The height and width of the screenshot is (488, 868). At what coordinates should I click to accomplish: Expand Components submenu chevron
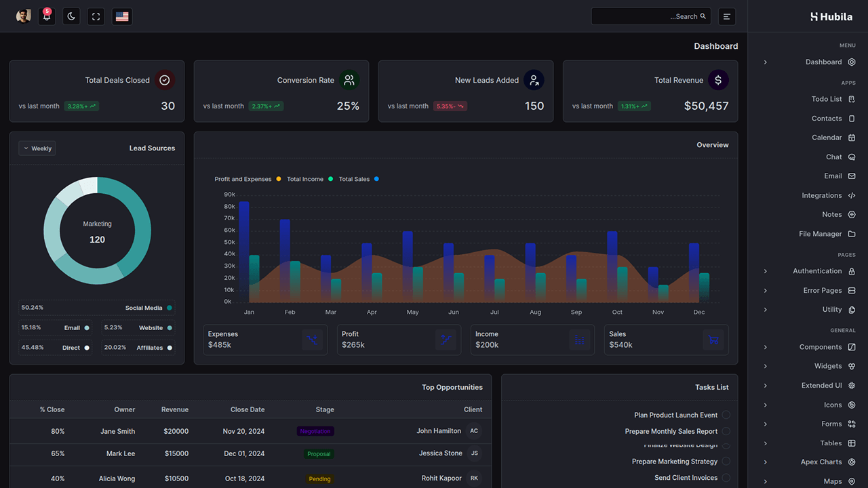(766, 347)
